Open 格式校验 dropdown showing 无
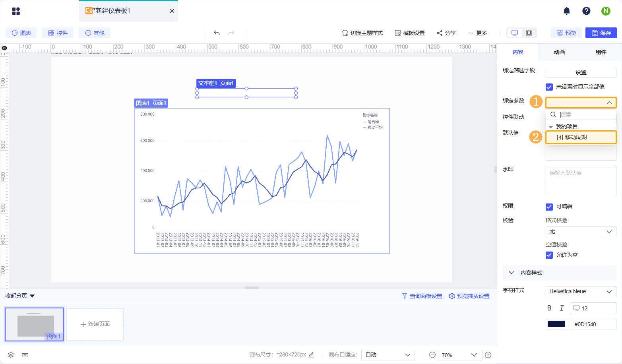 tap(581, 232)
